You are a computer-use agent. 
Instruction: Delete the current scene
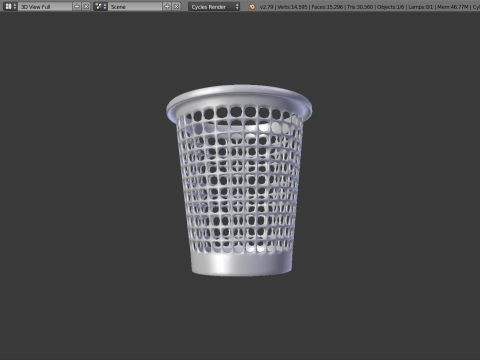point(176,6)
